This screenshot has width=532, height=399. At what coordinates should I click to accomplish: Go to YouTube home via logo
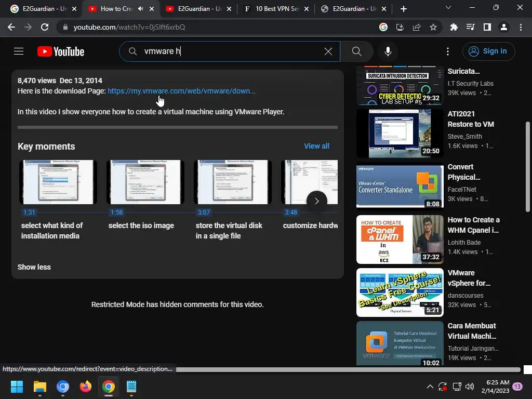coord(61,51)
